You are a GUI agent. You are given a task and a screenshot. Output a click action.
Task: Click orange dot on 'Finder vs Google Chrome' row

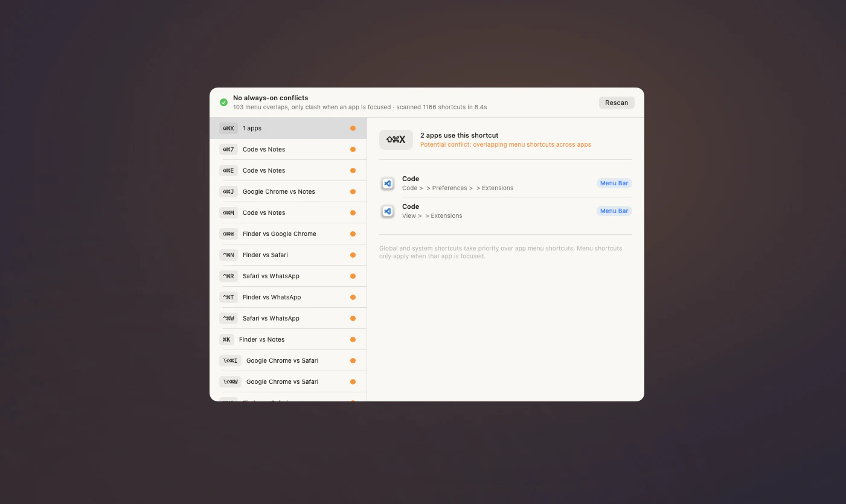tap(353, 234)
